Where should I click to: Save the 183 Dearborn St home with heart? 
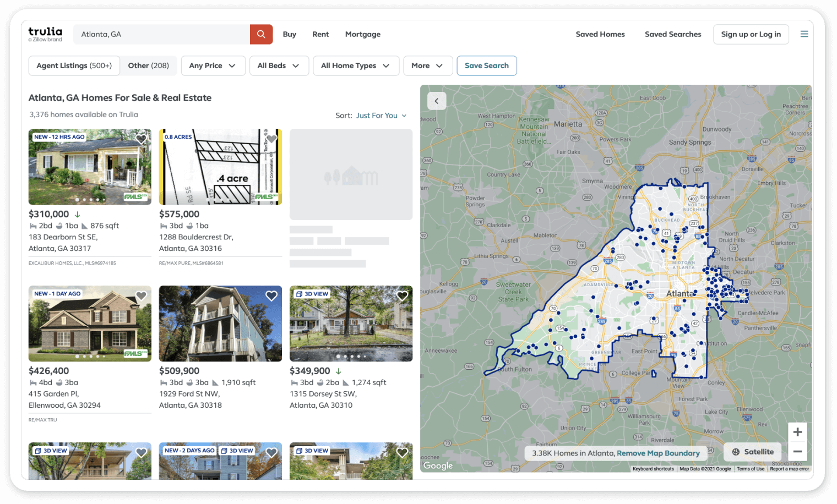click(141, 139)
